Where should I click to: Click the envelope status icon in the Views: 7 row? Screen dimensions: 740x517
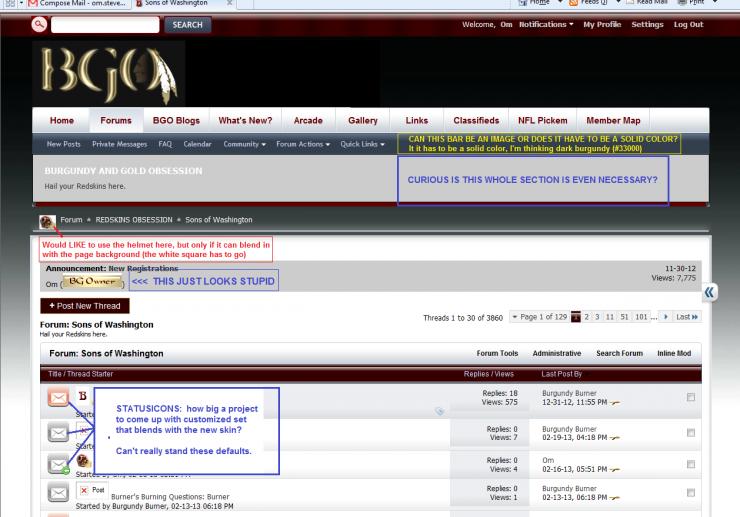point(58,432)
